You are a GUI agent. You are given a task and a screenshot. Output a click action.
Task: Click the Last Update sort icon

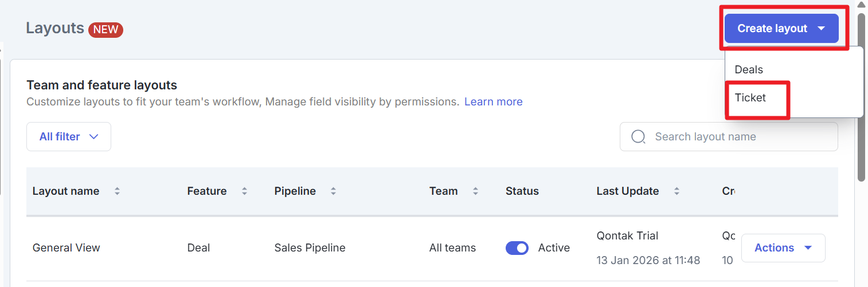click(677, 191)
